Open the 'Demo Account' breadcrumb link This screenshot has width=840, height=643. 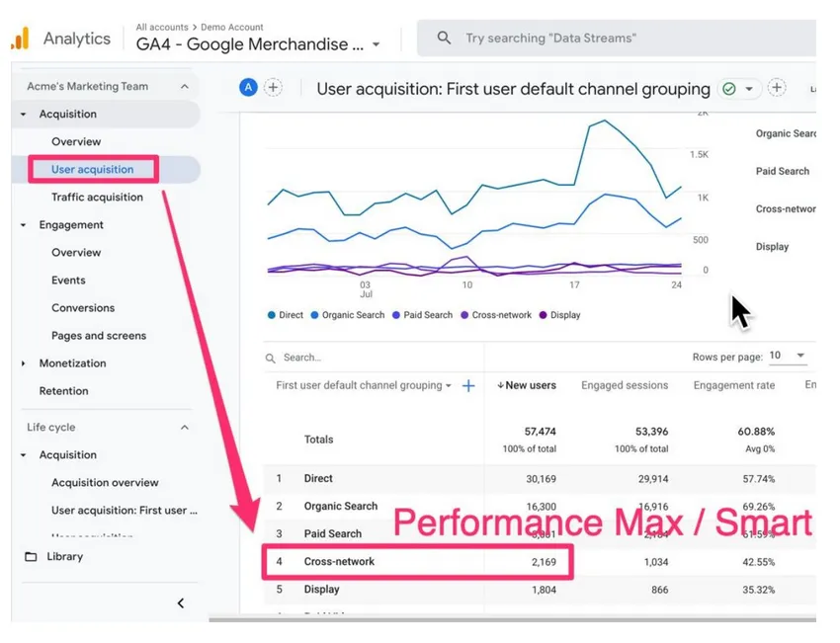coord(232,27)
